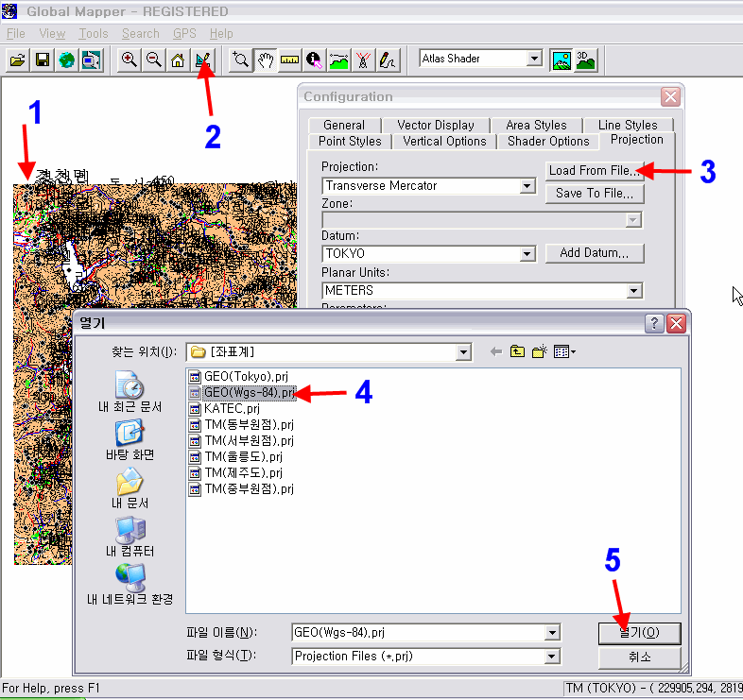
Task: Select the KATEC.prj file
Action: [x=225, y=409]
